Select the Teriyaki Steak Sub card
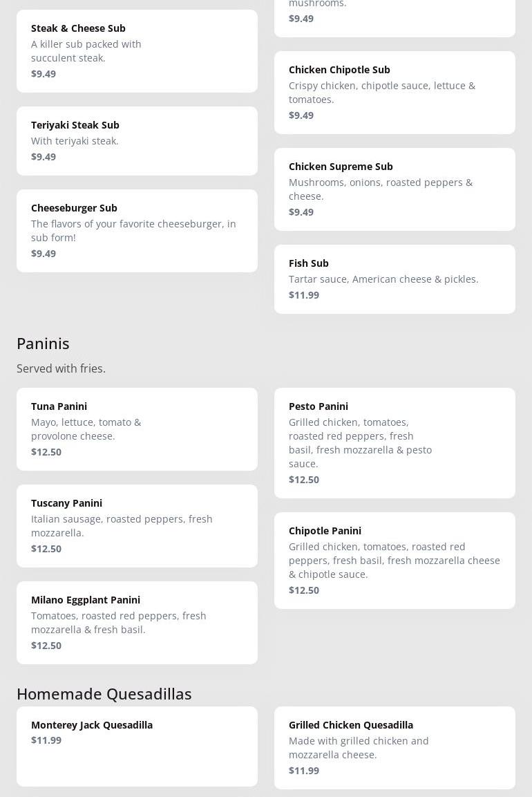The height and width of the screenshot is (797, 532). click(x=137, y=141)
